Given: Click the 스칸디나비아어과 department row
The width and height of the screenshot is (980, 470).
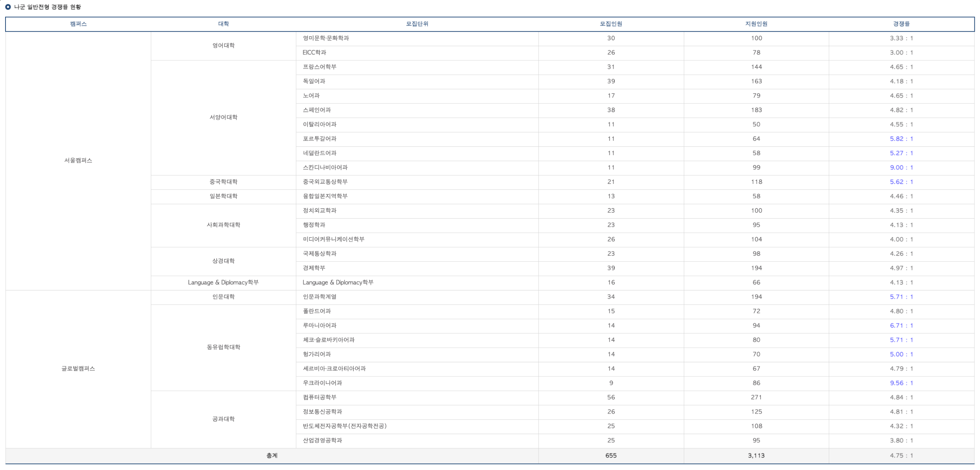Looking at the screenshot, I should pyautogui.click(x=325, y=168).
